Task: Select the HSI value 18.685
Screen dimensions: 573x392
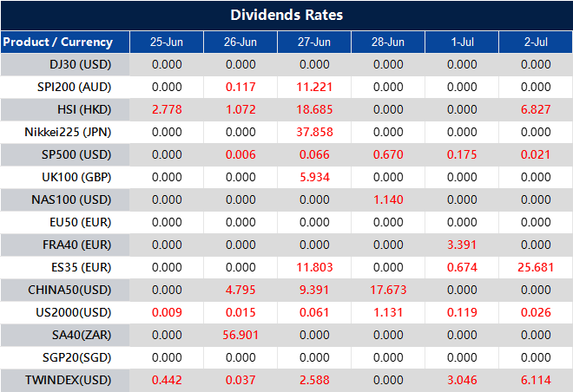Action: pos(313,109)
